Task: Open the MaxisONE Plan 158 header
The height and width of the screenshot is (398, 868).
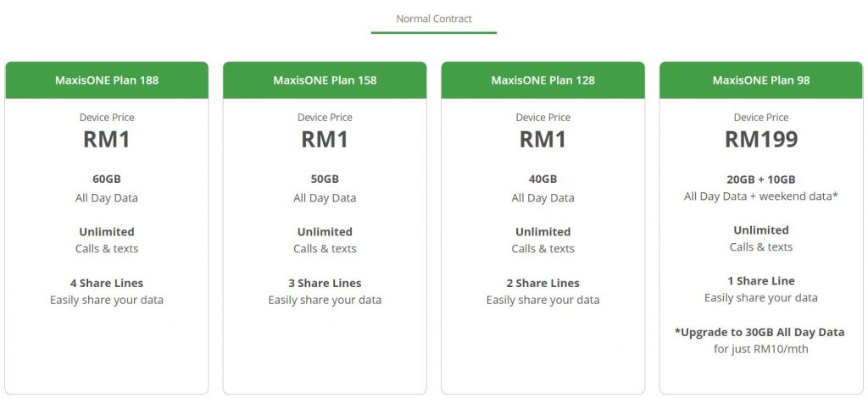Action: click(325, 80)
